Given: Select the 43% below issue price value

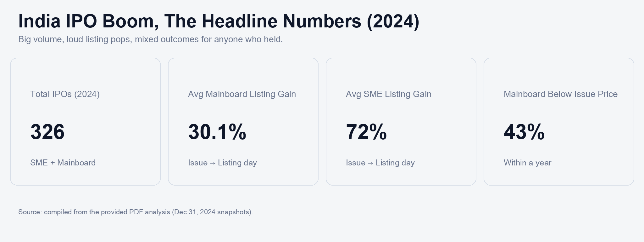Looking at the screenshot, I should 524,132.
